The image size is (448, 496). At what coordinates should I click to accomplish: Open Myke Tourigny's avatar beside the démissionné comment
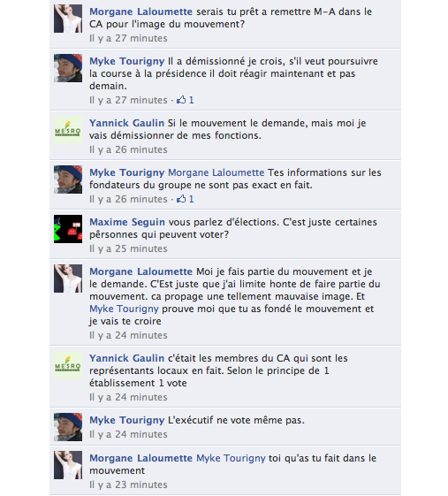(x=68, y=68)
